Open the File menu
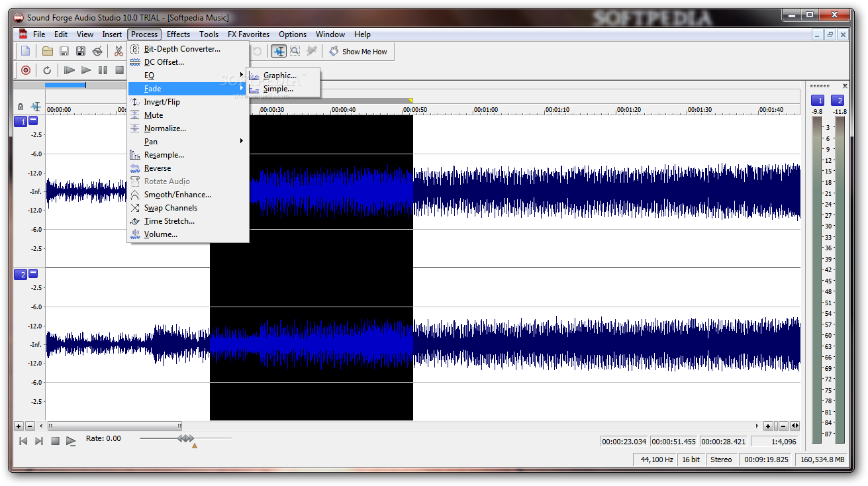This screenshot has height=486, width=868. point(39,34)
